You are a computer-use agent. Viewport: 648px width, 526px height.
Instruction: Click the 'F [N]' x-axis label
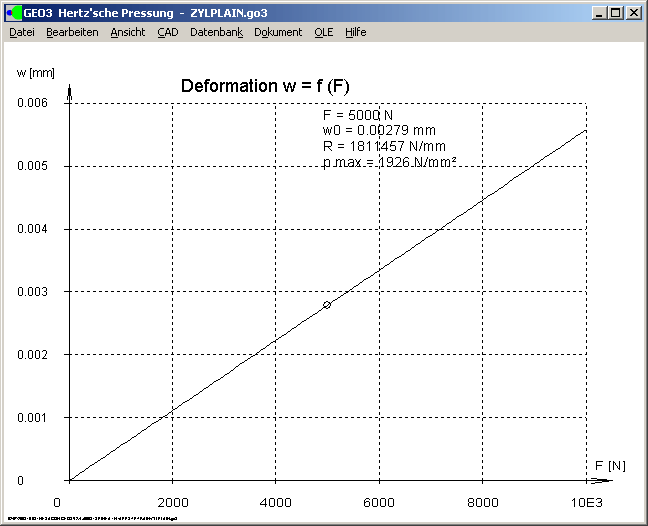[610, 466]
